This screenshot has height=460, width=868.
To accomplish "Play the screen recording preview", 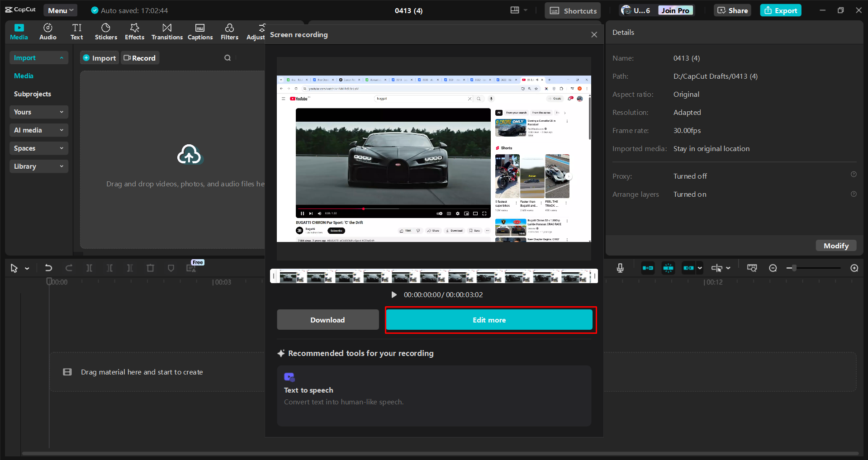I will pyautogui.click(x=394, y=295).
